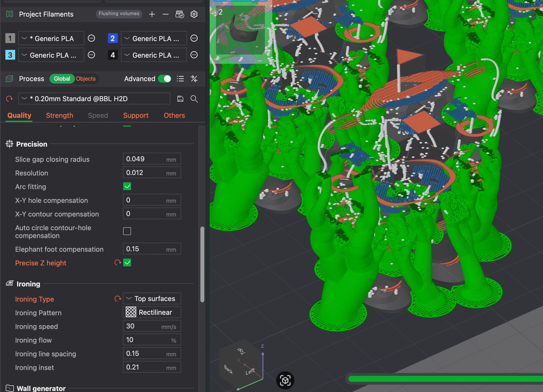Open filament 1 Generic PLA dropdown
Viewport: 543px width, 392px height.
pos(51,38)
